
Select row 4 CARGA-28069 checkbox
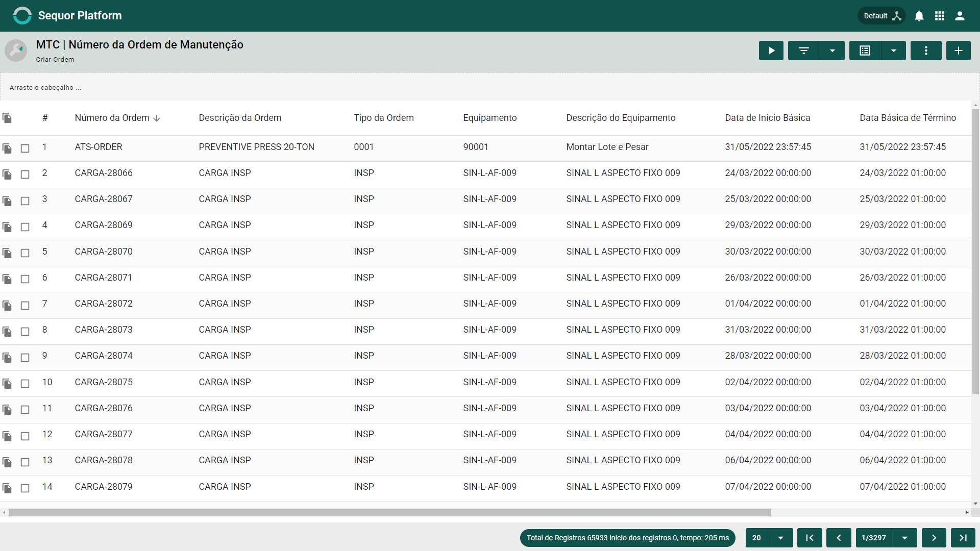25,227
